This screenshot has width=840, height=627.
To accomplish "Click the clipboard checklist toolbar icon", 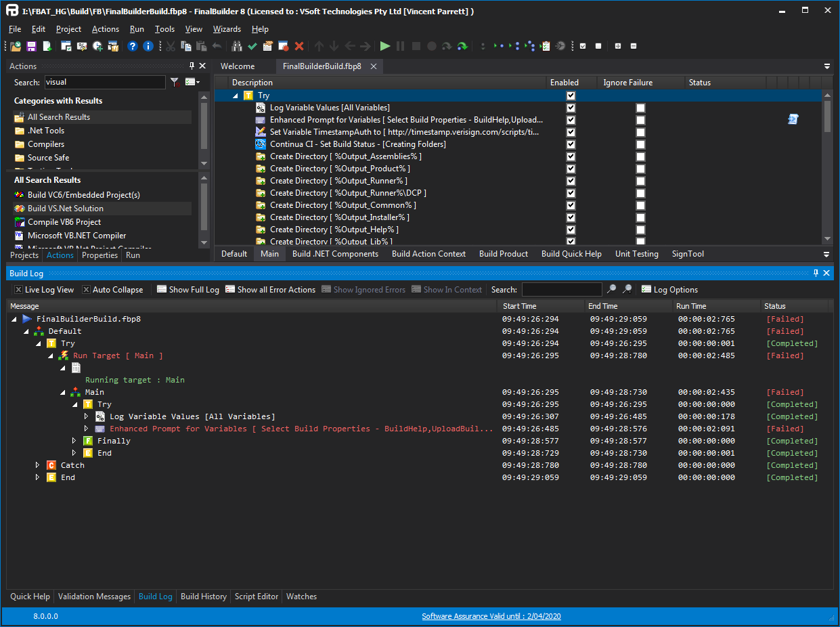I will click(x=546, y=46).
